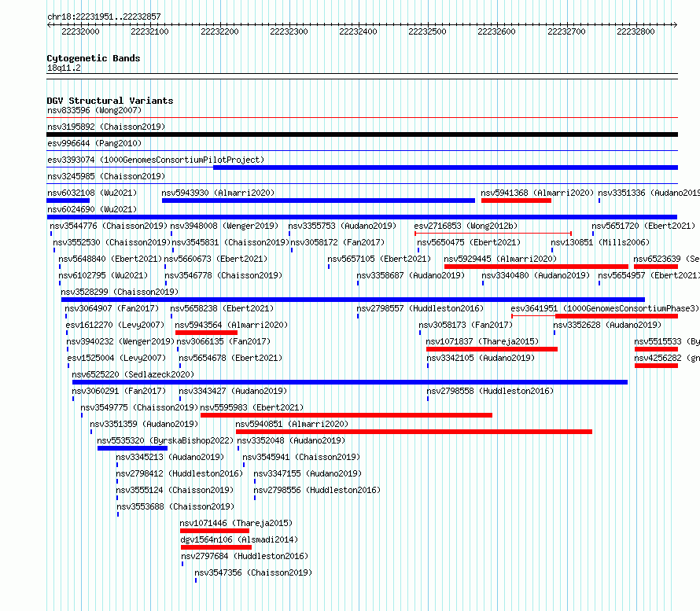Image resolution: width=700 pixels, height=611 pixels.
Task: Click the 18q11.2 cytogenetic band label
Action: click(x=64, y=68)
